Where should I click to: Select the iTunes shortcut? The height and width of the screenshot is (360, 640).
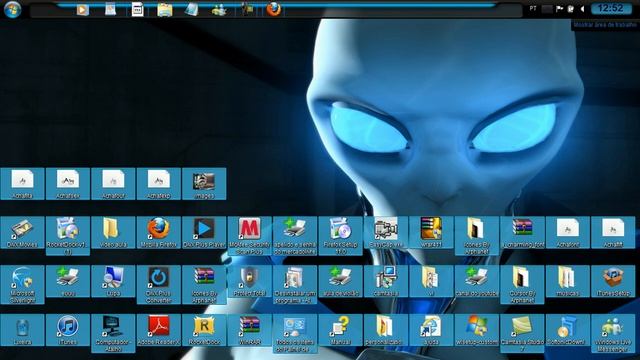click(68, 330)
